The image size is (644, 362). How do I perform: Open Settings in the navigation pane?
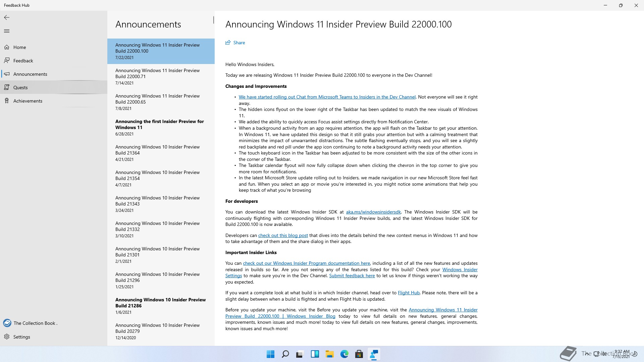coord(54,337)
